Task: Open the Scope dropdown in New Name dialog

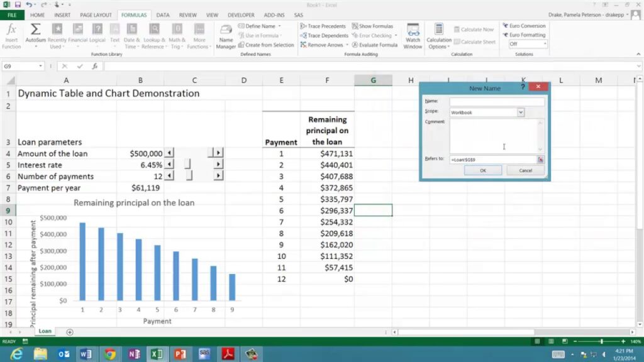Action: click(x=519, y=111)
